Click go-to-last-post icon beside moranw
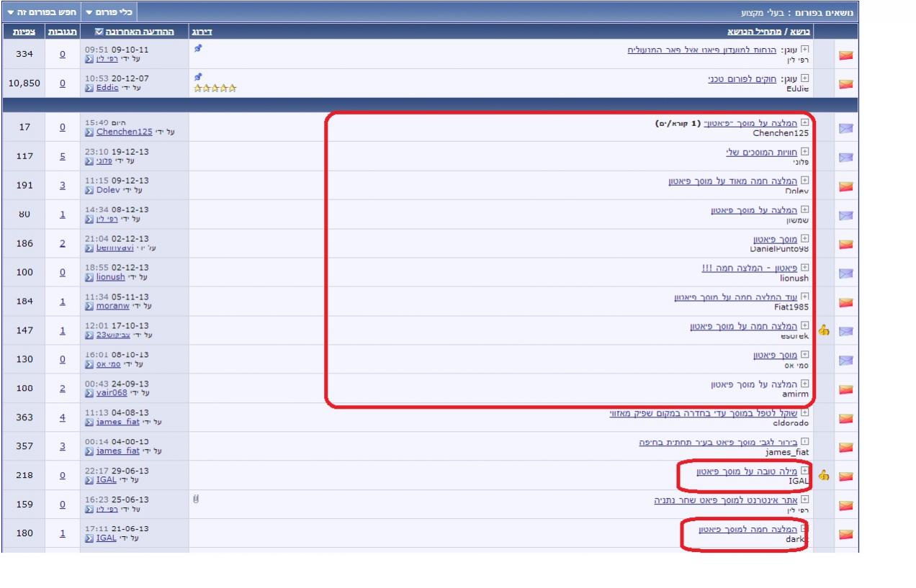 click(89, 307)
